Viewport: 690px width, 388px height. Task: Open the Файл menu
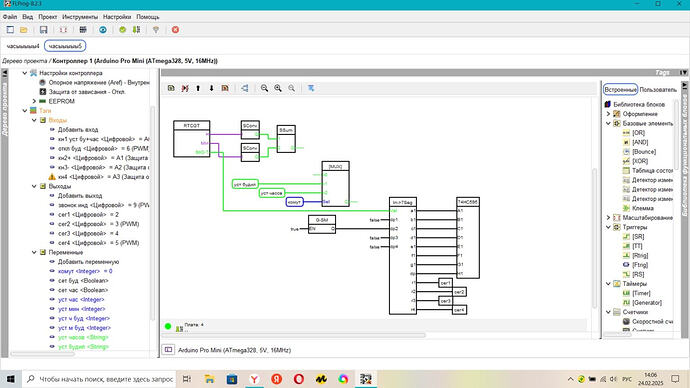pyautogui.click(x=10, y=17)
